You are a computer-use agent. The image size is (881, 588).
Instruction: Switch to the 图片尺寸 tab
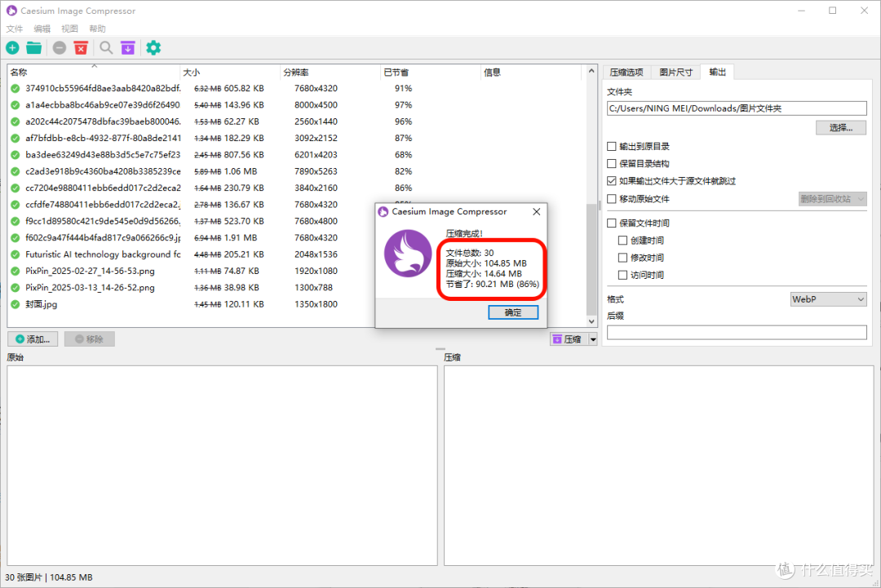coord(676,73)
